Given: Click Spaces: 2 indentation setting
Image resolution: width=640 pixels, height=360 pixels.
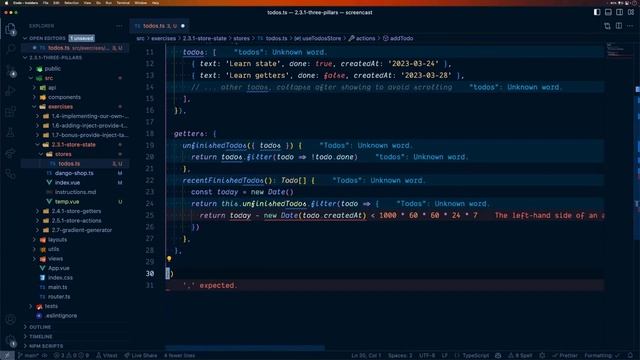Looking at the screenshot, I should [400, 356].
